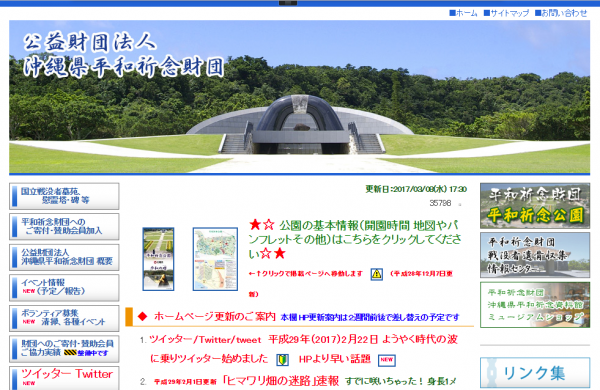Open the お問い合わせ link
Image resolution: width=600 pixels, height=390 pixels.
[x=561, y=13]
